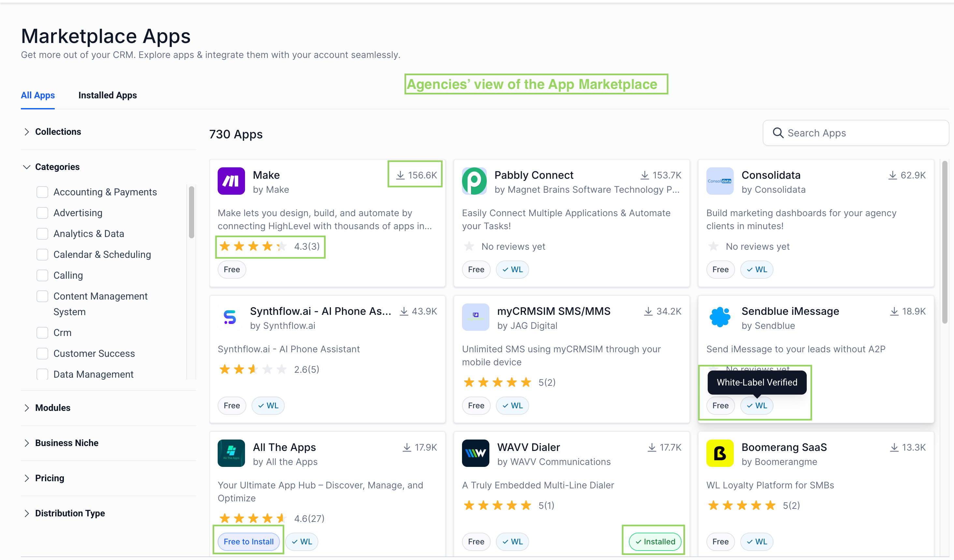The height and width of the screenshot is (560, 954).
Task: Select the Synthflow.ai S logo icon
Action: coord(230,317)
